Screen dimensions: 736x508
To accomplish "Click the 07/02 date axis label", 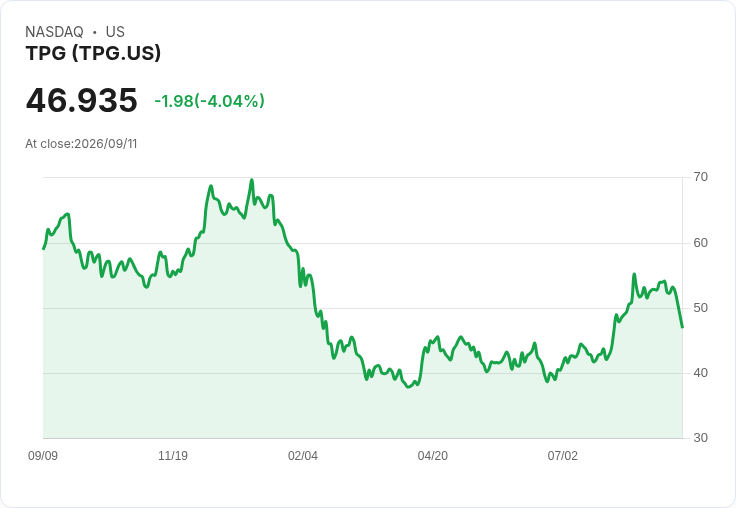I will point(562,455).
